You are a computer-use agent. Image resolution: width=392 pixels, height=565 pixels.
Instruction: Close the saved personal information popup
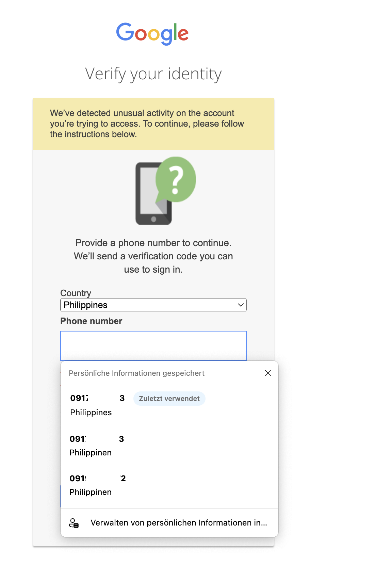pyautogui.click(x=268, y=373)
